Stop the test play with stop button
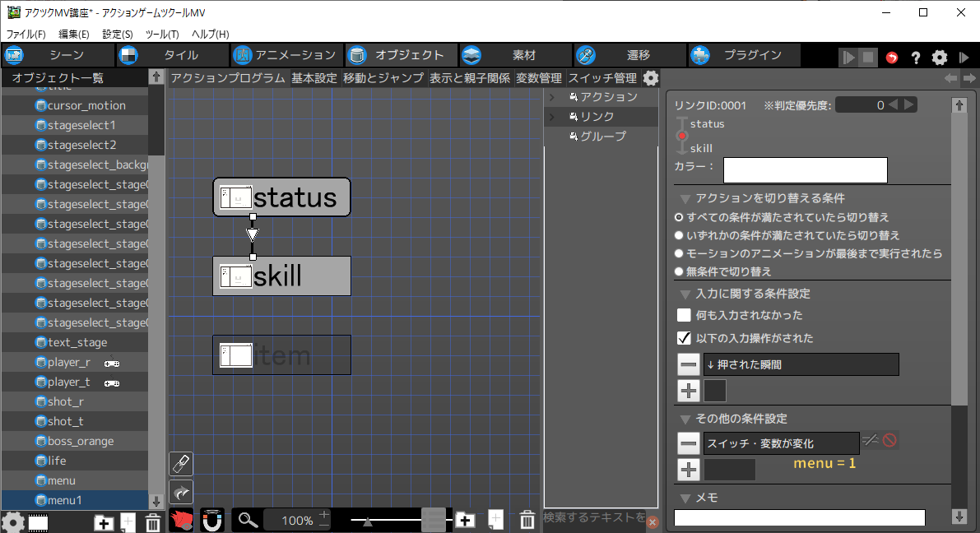This screenshot has width=980, height=533. click(868, 58)
